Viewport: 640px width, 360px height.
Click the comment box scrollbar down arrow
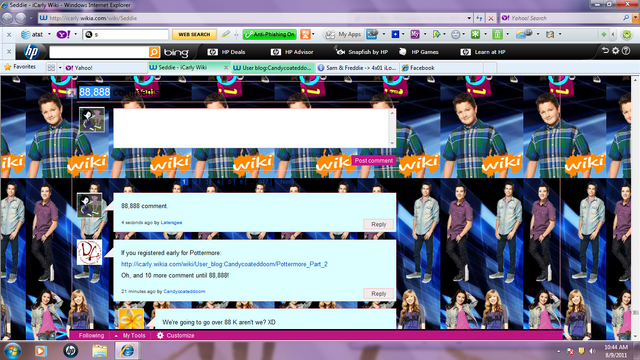(392, 144)
